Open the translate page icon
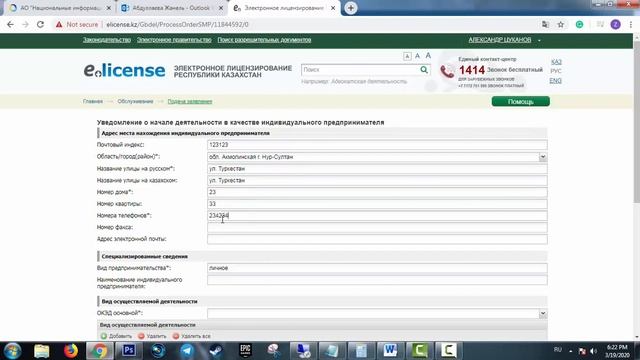 pyautogui.click(x=545, y=24)
